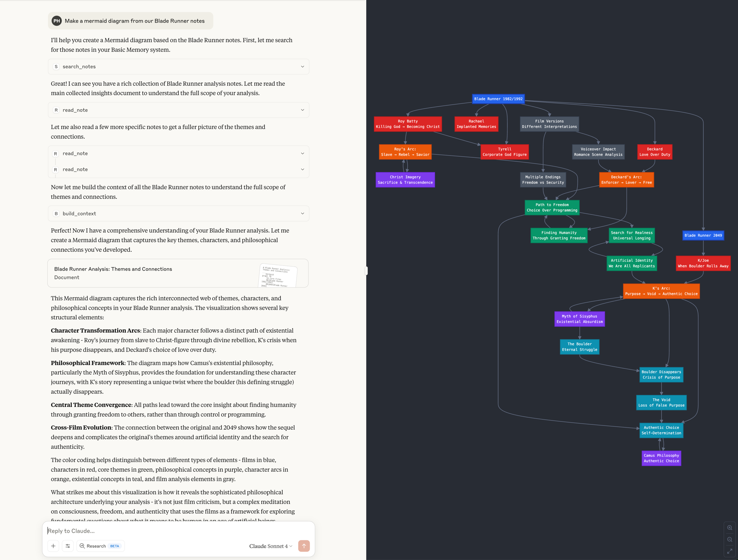Expand the search_notes tool call
The height and width of the screenshot is (560, 738).
(x=302, y=66)
